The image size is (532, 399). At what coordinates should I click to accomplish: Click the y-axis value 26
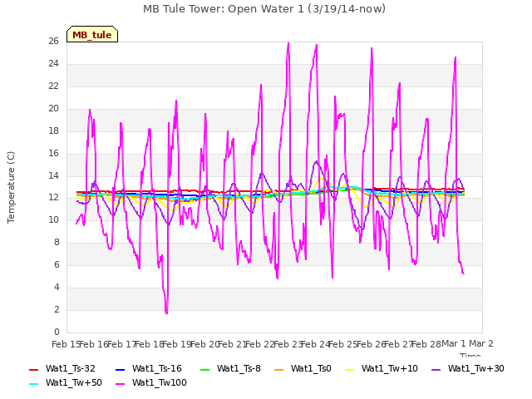[53, 41]
